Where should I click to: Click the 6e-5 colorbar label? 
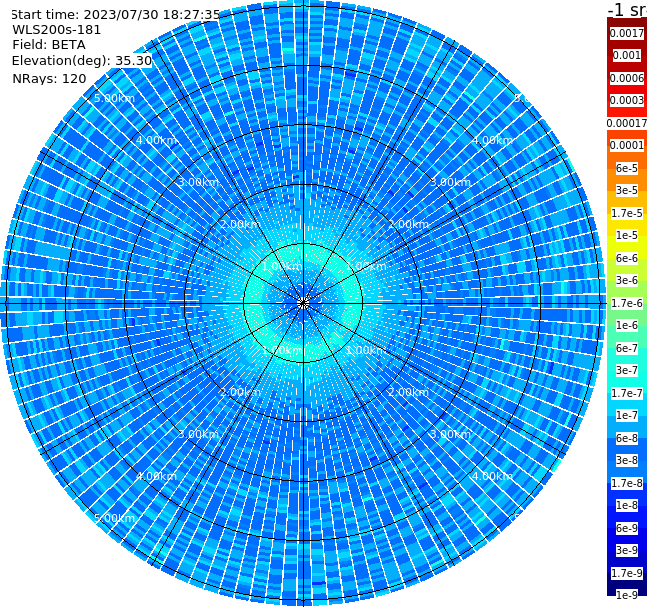pyautogui.click(x=627, y=168)
